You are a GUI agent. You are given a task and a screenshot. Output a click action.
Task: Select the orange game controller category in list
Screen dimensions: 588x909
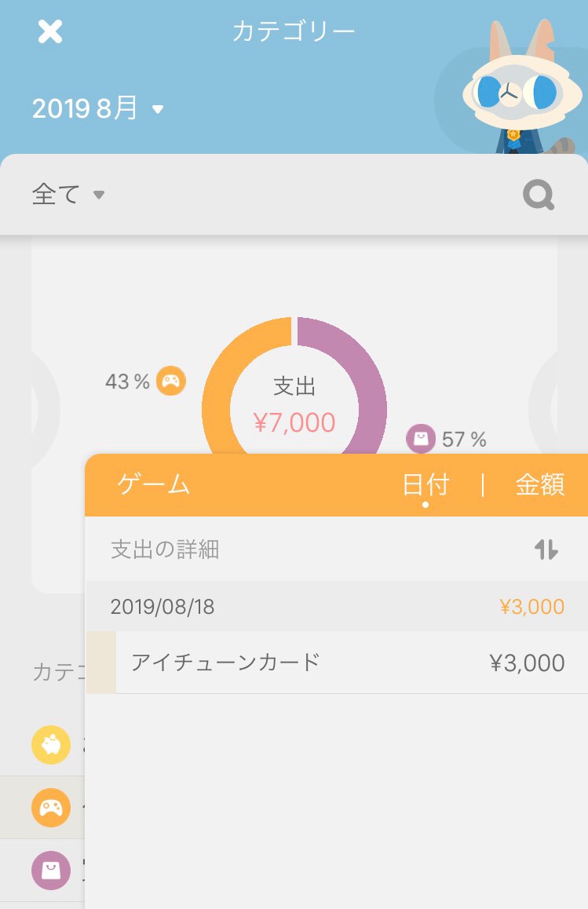point(51,808)
